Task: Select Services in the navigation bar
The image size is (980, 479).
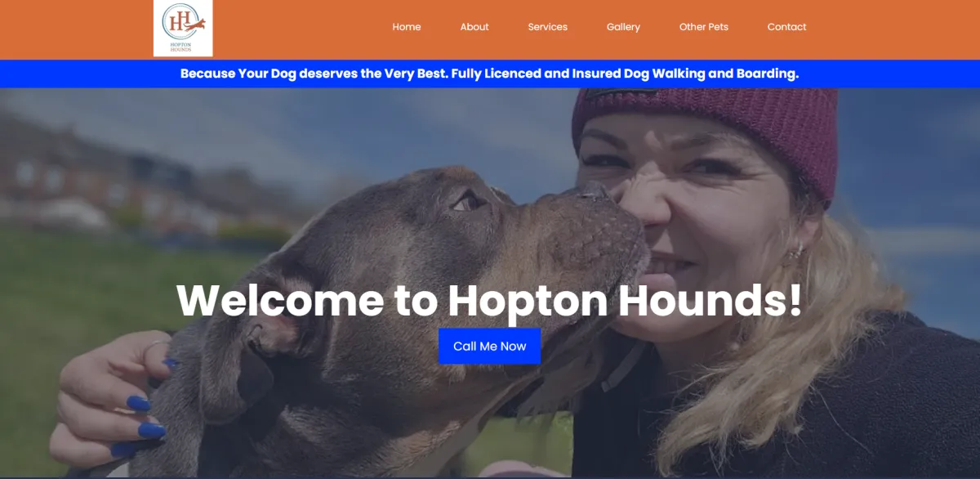Action: pyautogui.click(x=548, y=27)
